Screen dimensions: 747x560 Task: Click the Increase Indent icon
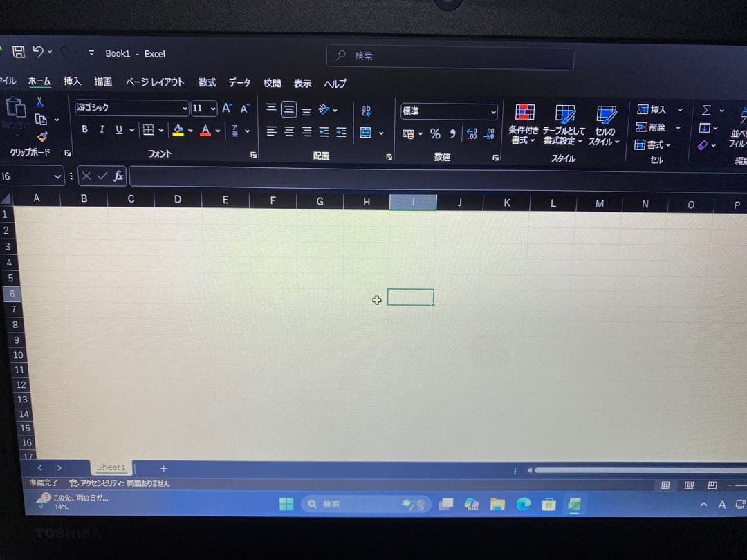click(341, 132)
